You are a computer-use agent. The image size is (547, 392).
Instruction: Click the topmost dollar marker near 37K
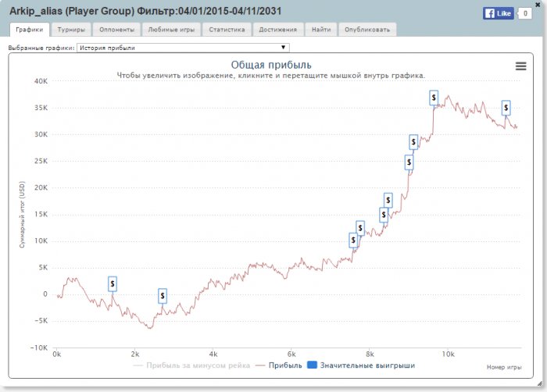click(x=434, y=98)
